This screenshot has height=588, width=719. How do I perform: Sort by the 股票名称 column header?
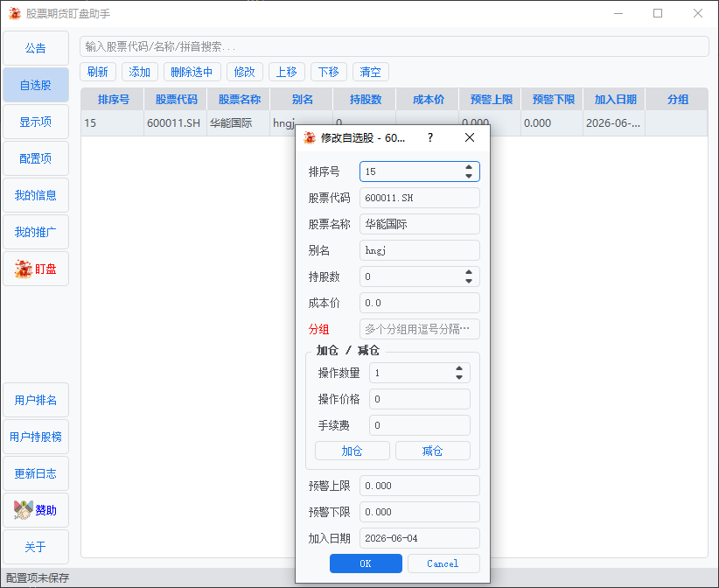pos(239,99)
